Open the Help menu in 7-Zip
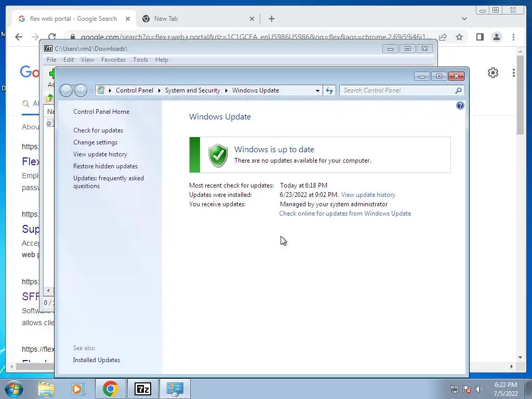 (162, 60)
